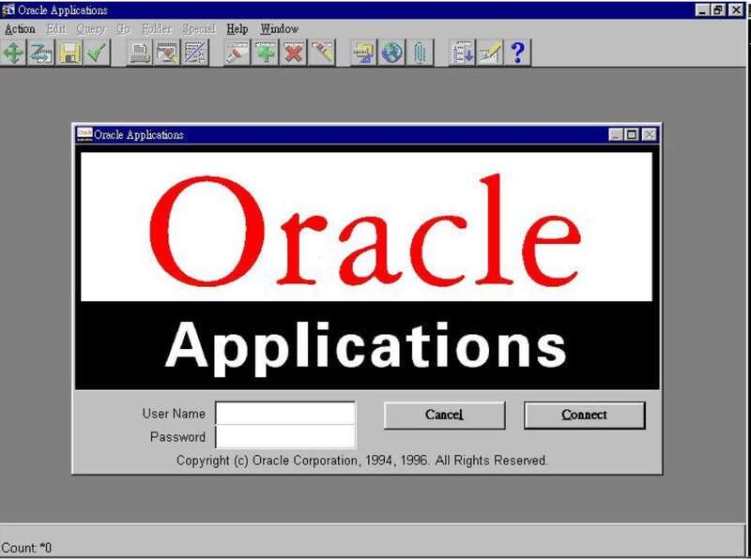Viewport: 751px width, 560px height.
Task: Open the Edit menu
Action: [x=56, y=29]
